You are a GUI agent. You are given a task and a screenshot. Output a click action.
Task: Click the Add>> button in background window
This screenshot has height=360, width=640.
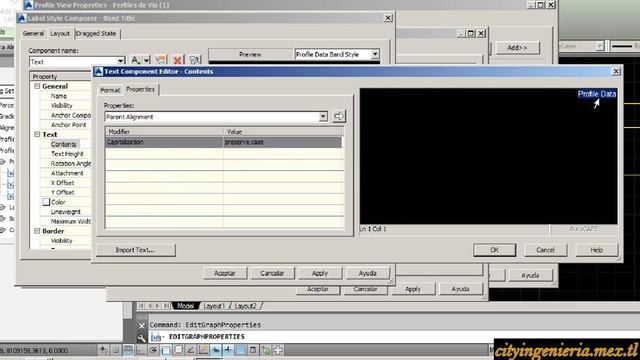coord(518,47)
